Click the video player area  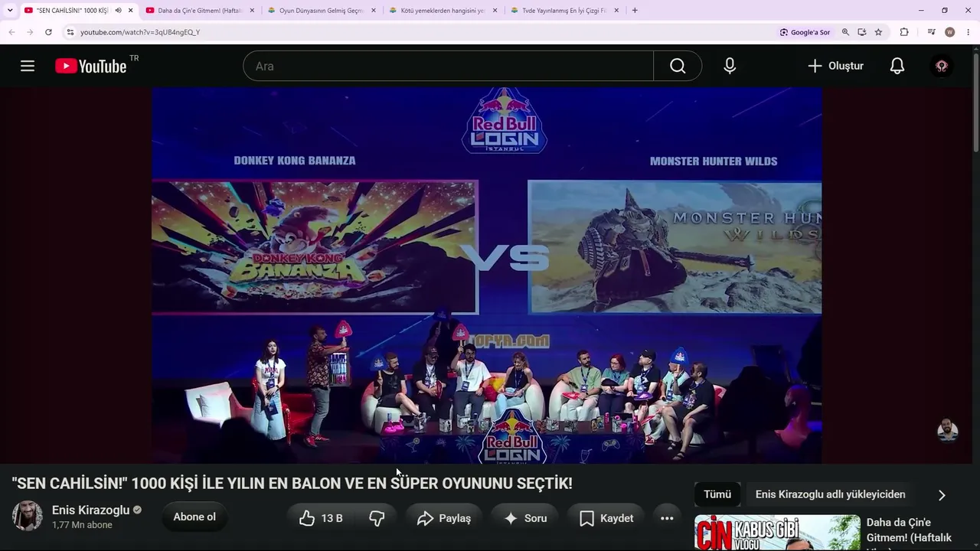coord(487,275)
